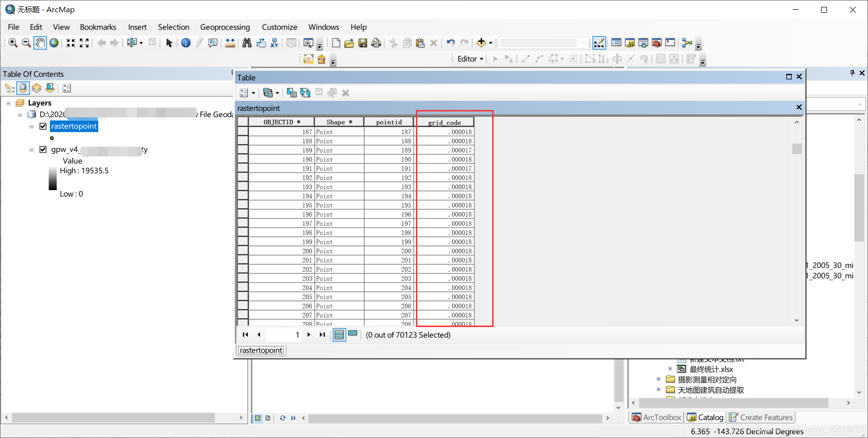868x438 pixels.
Task: Click Select By Attributes in Table window
Action: (x=292, y=93)
